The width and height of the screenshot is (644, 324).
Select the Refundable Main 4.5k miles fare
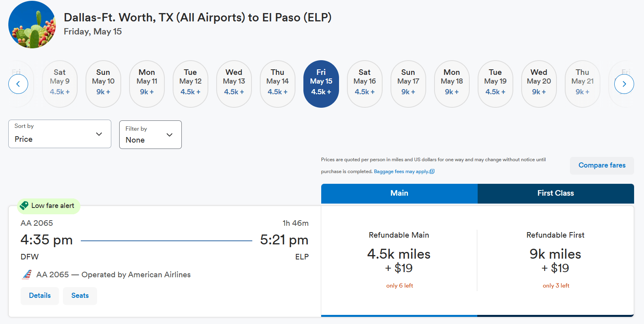coord(399,260)
